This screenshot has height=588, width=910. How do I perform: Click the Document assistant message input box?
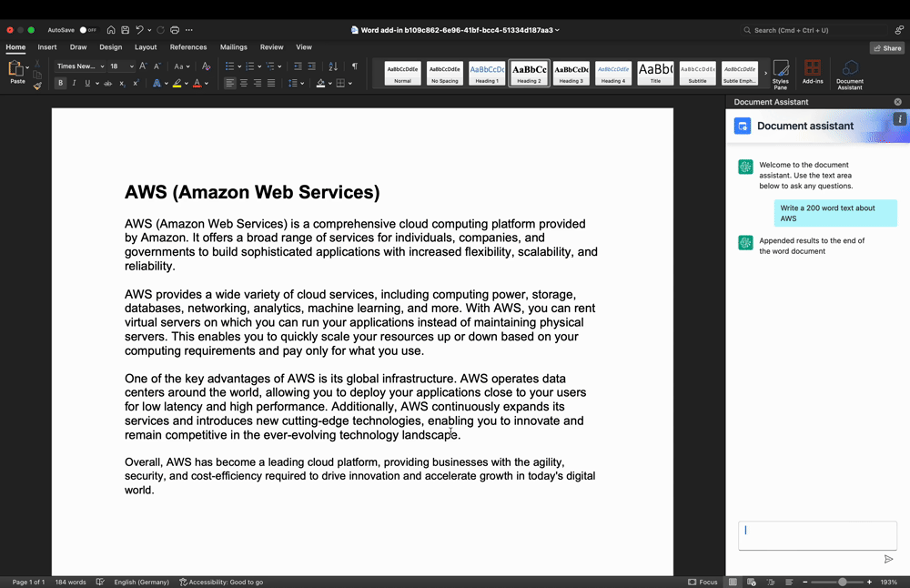tap(817, 535)
